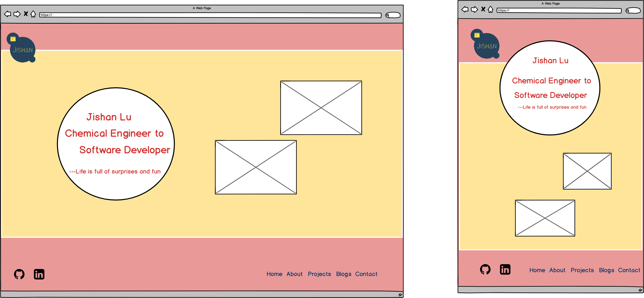Click the home icon in mobile browser toolbar

pyautogui.click(x=491, y=10)
